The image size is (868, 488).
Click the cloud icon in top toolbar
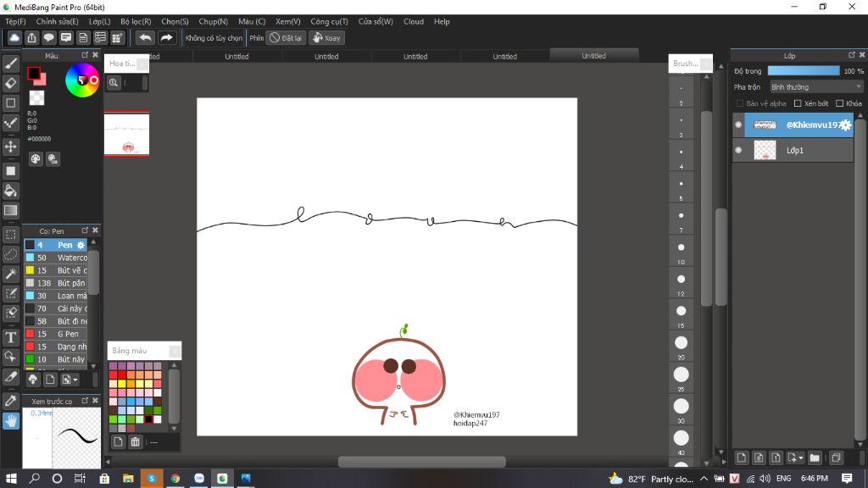[14, 37]
